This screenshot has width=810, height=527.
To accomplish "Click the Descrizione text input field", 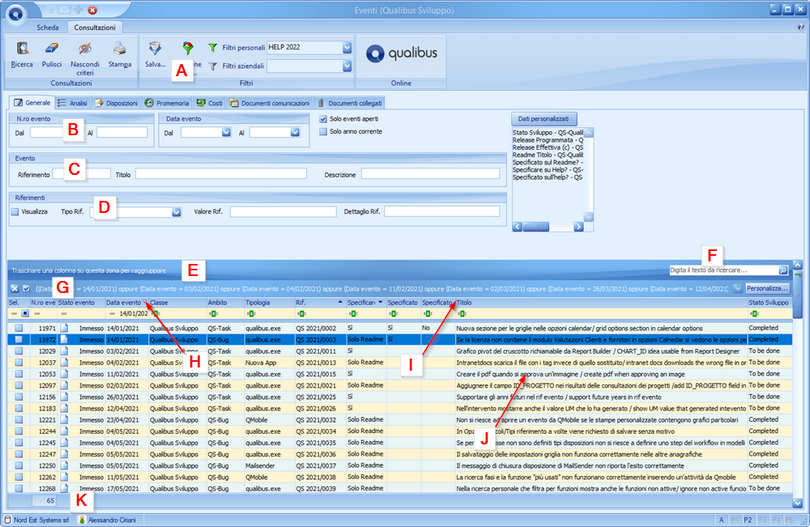I will coord(430,174).
